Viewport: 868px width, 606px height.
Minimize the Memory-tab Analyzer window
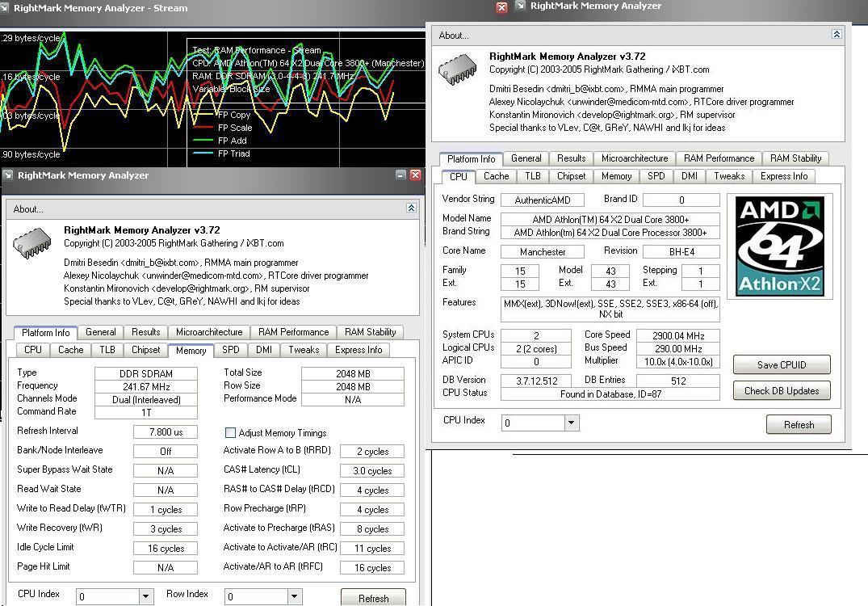click(x=400, y=175)
